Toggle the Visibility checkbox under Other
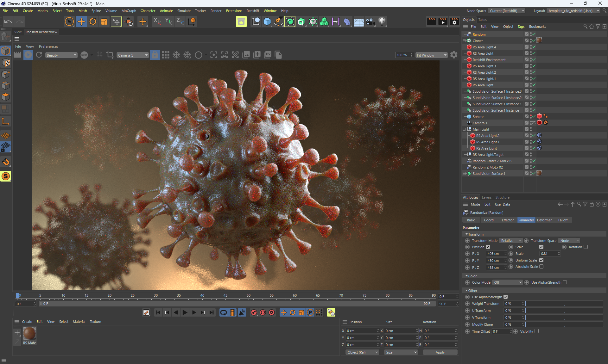Screen dimensions: 608x364 click(x=536, y=331)
